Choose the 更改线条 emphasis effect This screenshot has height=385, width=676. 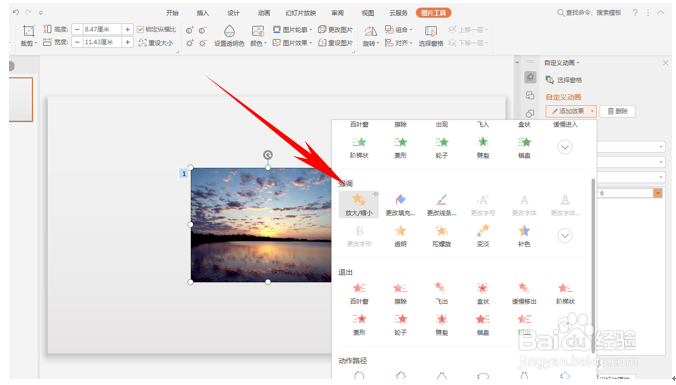coord(441,204)
